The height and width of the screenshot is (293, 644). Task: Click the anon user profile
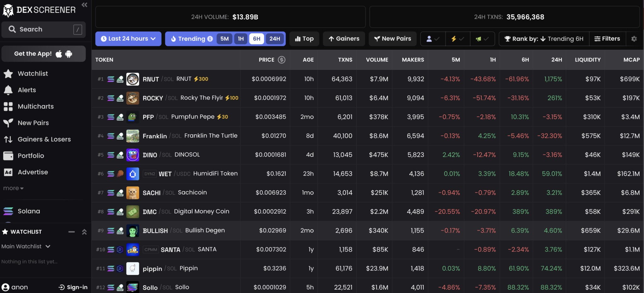click(15, 287)
